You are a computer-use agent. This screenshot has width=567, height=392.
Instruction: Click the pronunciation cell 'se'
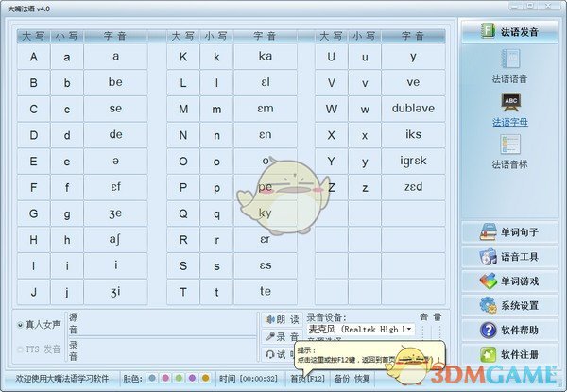115,109
